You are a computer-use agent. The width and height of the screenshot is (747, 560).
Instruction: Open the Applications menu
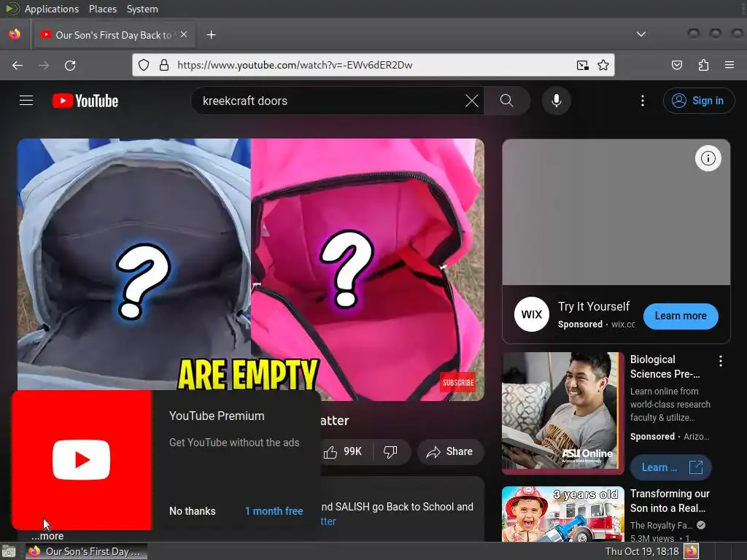coord(52,9)
